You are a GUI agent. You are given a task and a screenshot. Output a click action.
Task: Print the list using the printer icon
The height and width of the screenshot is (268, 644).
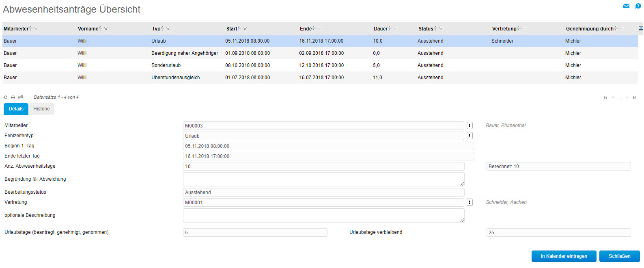click(13, 97)
